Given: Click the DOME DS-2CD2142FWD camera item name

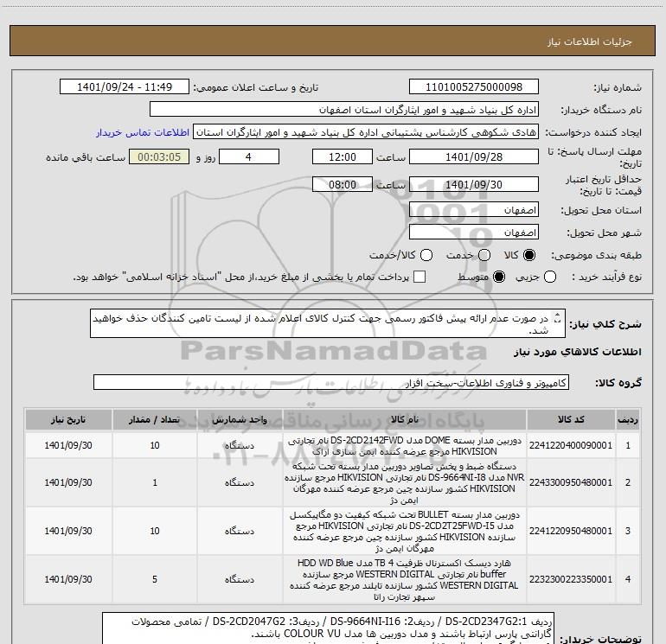Looking at the screenshot, I should [405, 446].
